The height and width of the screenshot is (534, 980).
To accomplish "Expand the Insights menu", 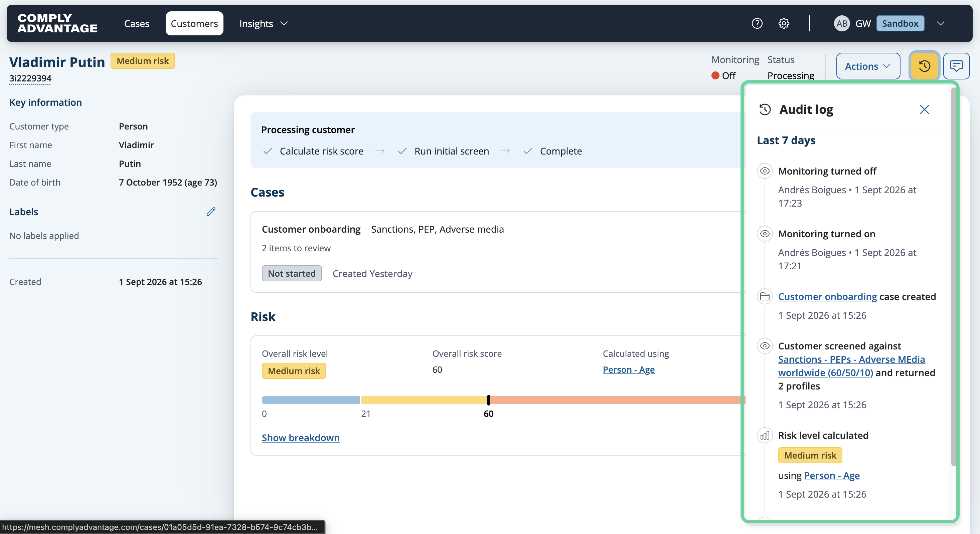I will coord(263,24).
